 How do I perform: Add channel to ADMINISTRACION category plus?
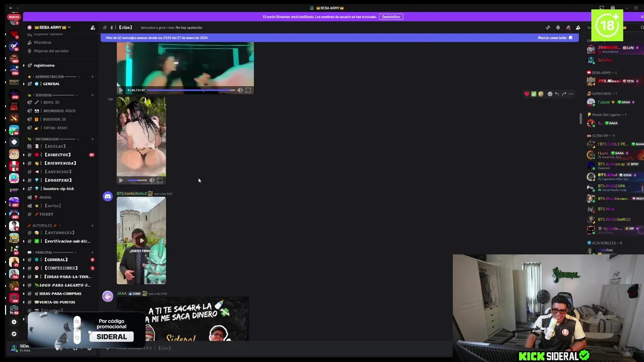click(93, 77)
